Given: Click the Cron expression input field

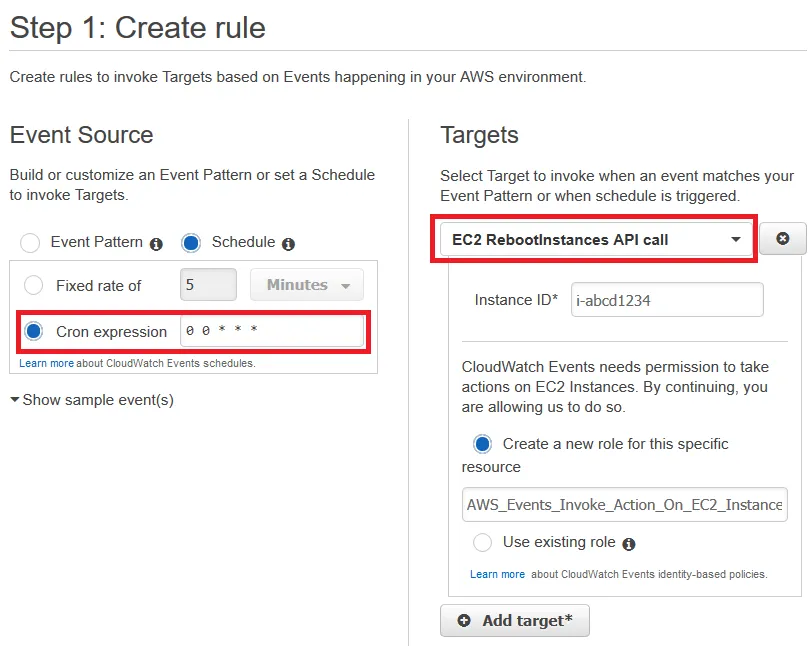Looking at the screenshot, I should 272,331.
